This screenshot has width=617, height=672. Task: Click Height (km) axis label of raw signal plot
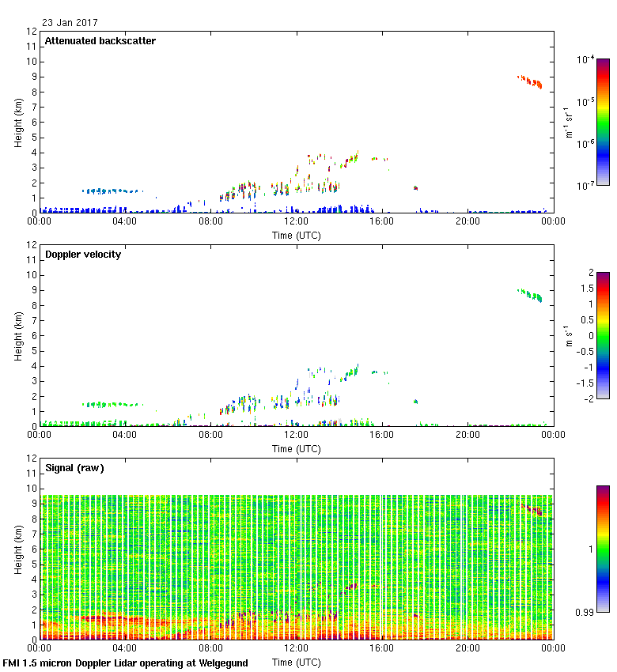coord(17,549)
